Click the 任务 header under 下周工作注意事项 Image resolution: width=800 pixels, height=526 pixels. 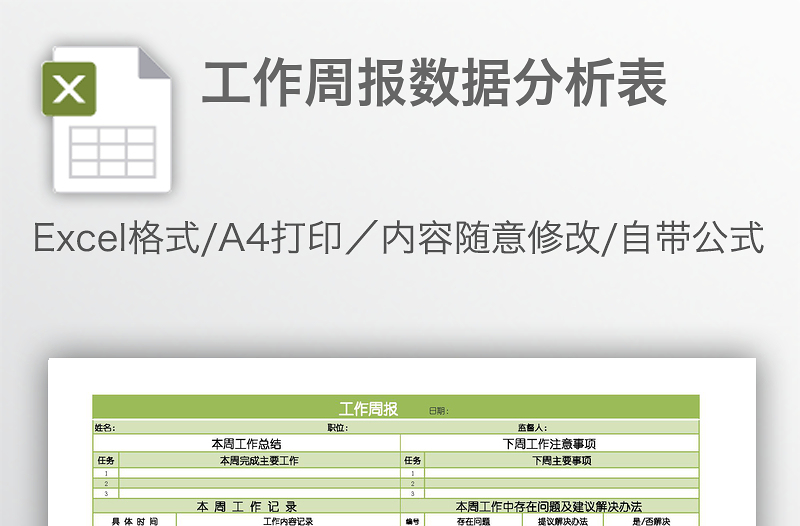tap(413, 460)
